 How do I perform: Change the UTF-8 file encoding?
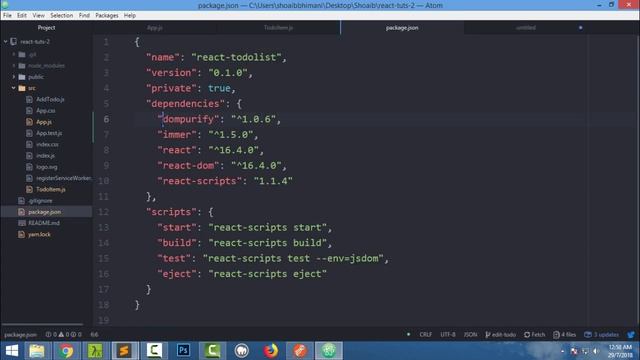[448, 335]
